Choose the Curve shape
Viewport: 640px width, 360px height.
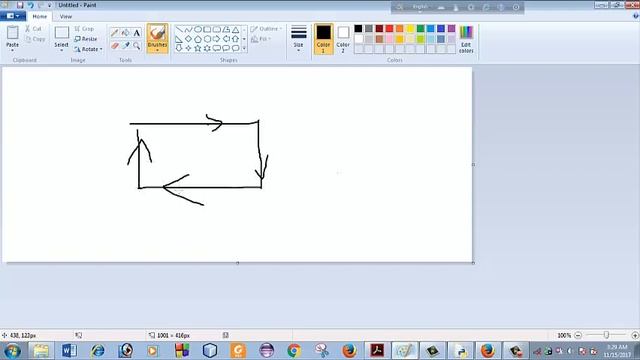(188, 29)
